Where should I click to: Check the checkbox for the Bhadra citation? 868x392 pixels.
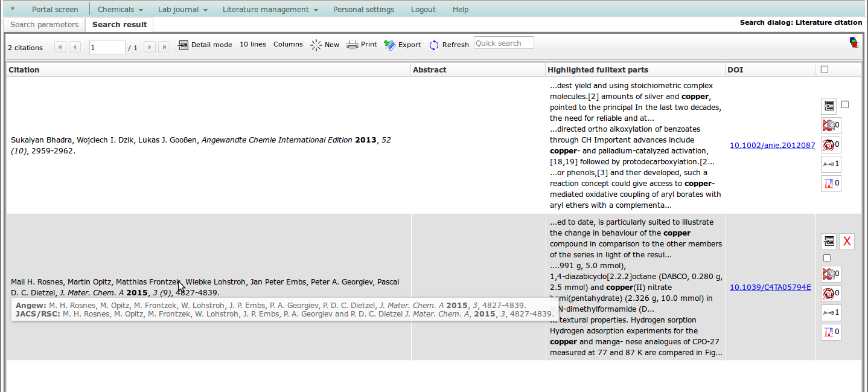click(x=845, y=104)
